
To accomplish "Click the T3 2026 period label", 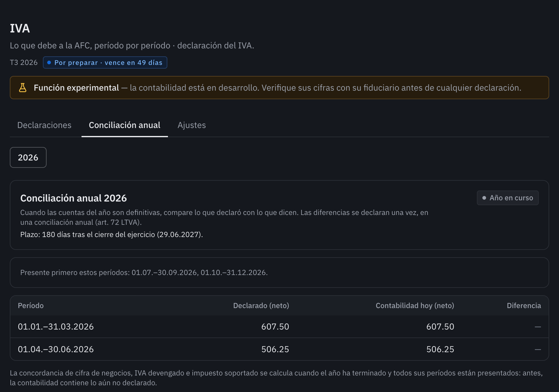I will click(x=24, y=62).
